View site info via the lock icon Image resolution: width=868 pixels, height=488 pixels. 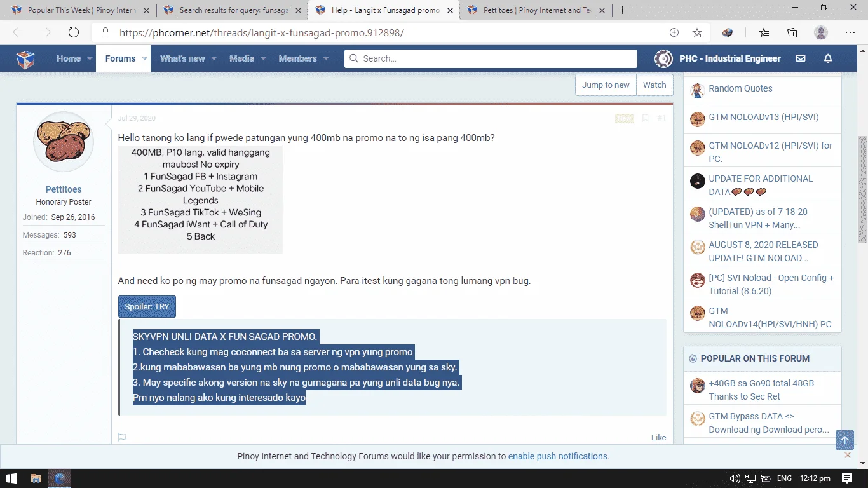coord(105,32)
